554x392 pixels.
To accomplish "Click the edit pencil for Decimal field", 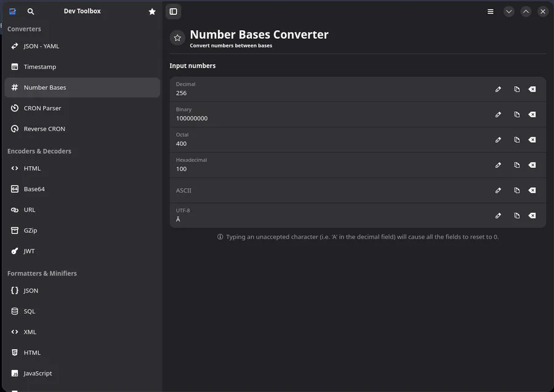I will (499, 89).
